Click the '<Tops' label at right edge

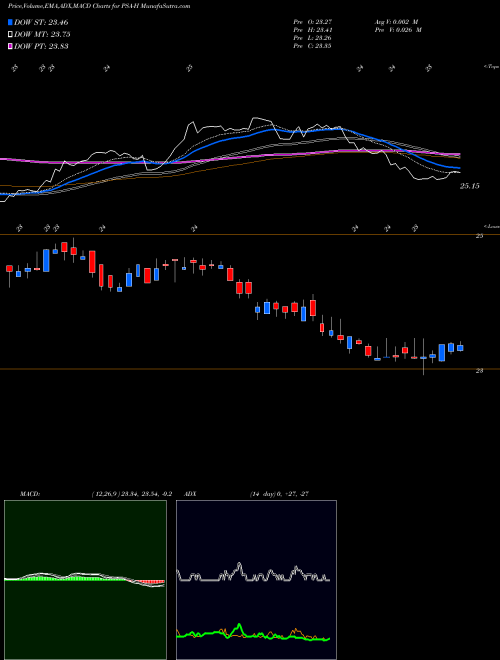point(491,67)
